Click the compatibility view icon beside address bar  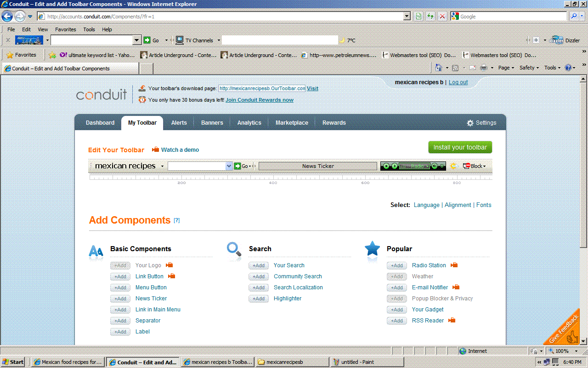(x=418, y=17)
